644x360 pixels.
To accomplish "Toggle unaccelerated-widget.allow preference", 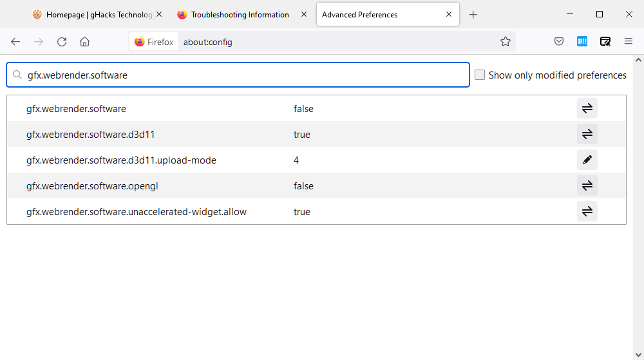I will tap(587, 211).
